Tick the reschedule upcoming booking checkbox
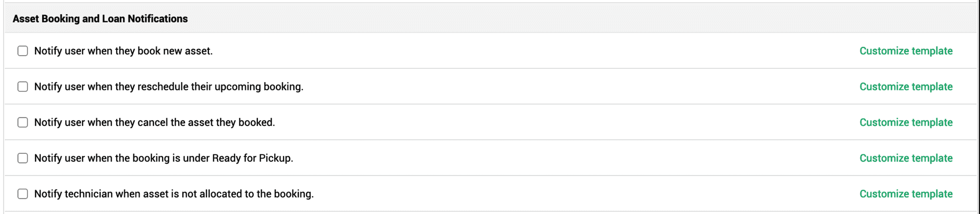The width and height of the screenshot is (980, 214). pyautogui.click(x=23, y=86)
